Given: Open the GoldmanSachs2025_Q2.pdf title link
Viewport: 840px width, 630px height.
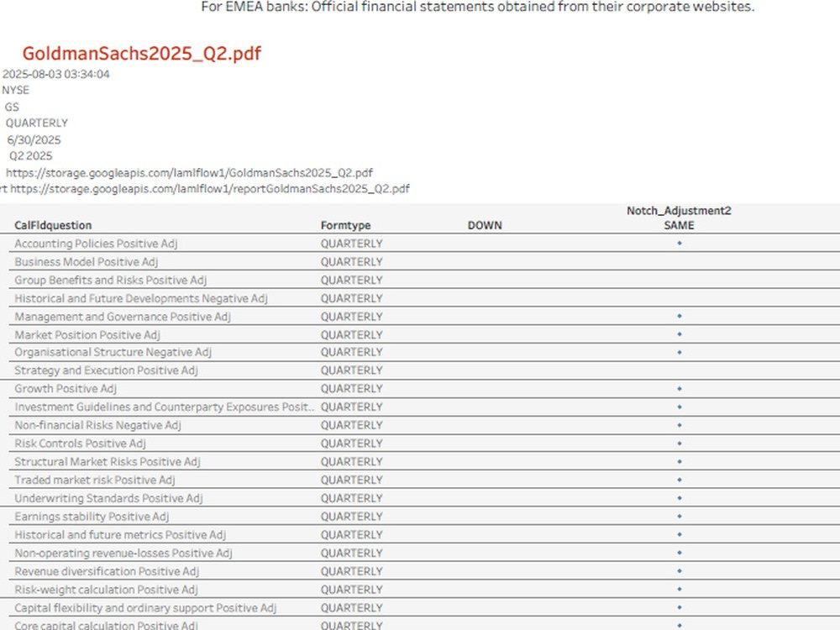Looking at the screenshot, I should [141, 54].
